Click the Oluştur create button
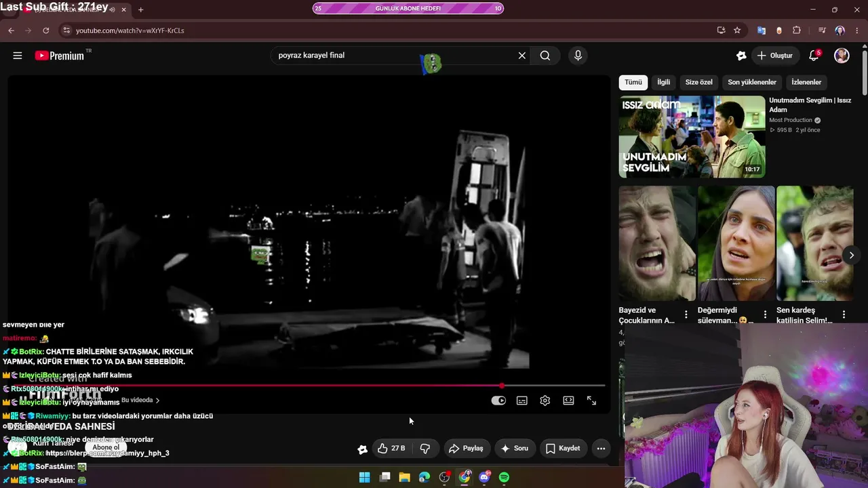This screenshot has width=868, height=488. coord(775,56)
